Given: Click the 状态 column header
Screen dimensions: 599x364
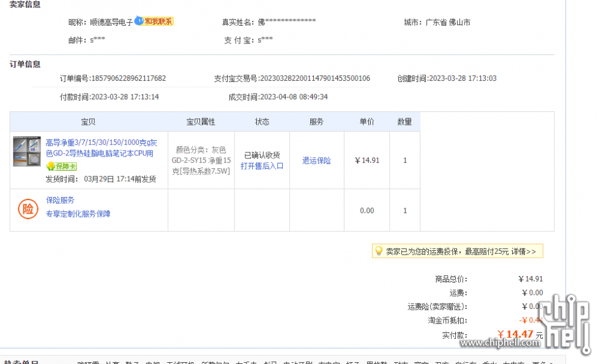Looking at the screenshot, I should click(x=262, y=122).
